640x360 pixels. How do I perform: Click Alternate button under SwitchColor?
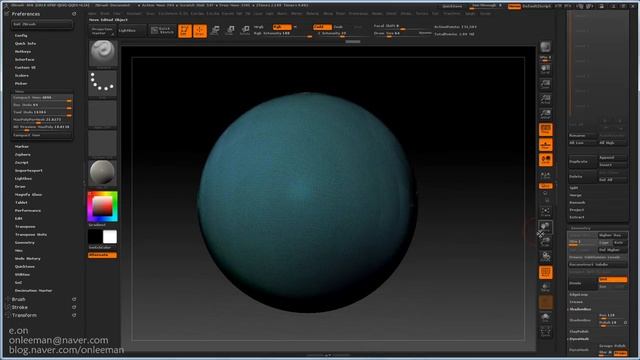[102, 255]
